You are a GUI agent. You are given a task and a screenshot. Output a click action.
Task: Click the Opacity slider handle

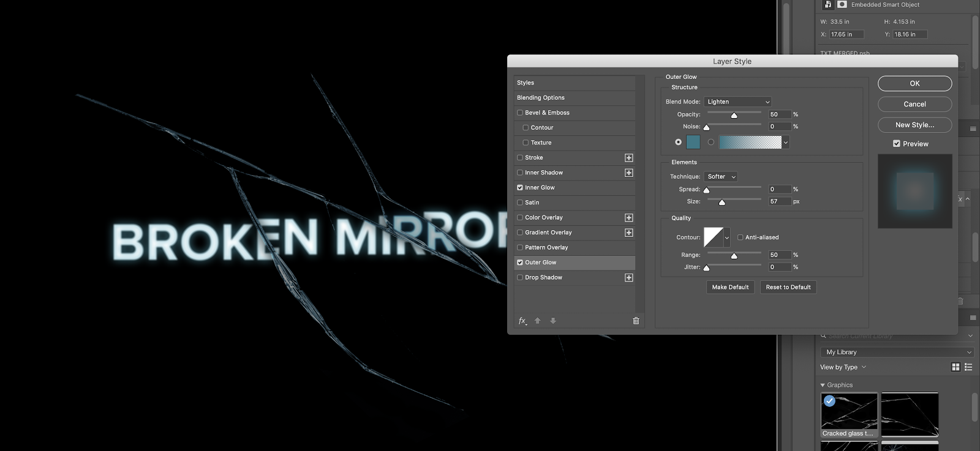734,116
